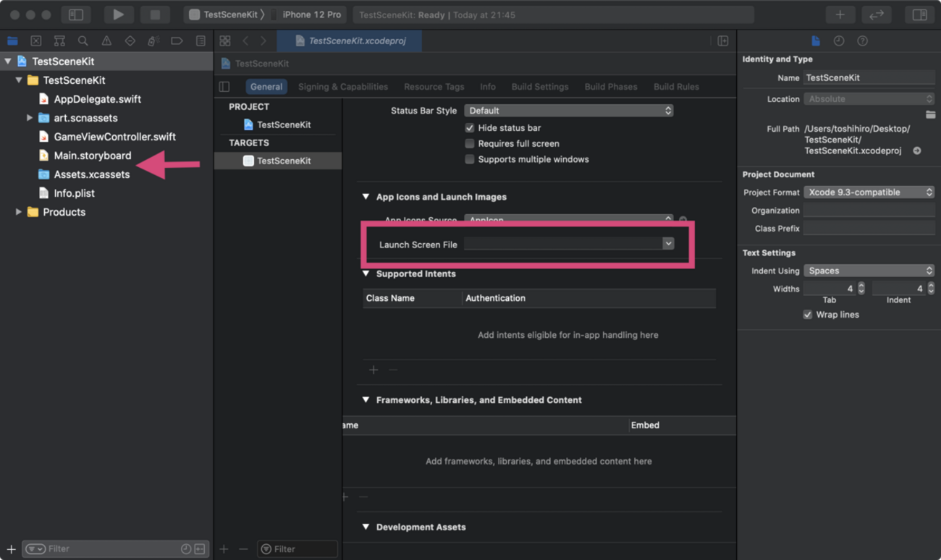The height and width of the screenshot is (560, 941).
Task: Click the Organization text field
Action: click(x=869, y=211)
